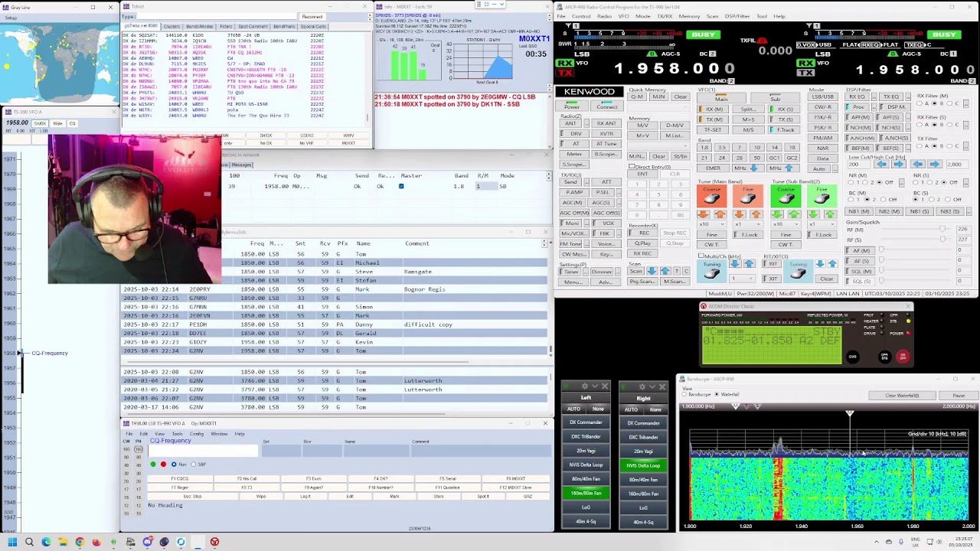Click the callsign entry field in logger

203,451
